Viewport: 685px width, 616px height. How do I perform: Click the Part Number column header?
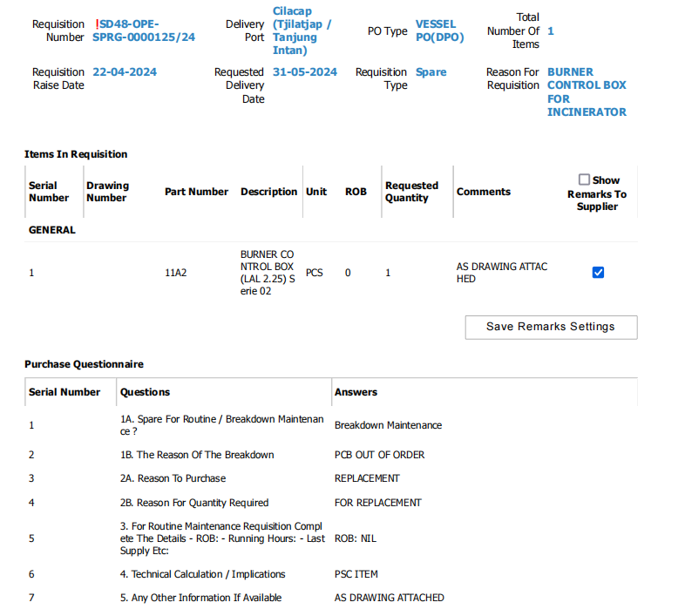pyautogui.click(x=196, y=192)
